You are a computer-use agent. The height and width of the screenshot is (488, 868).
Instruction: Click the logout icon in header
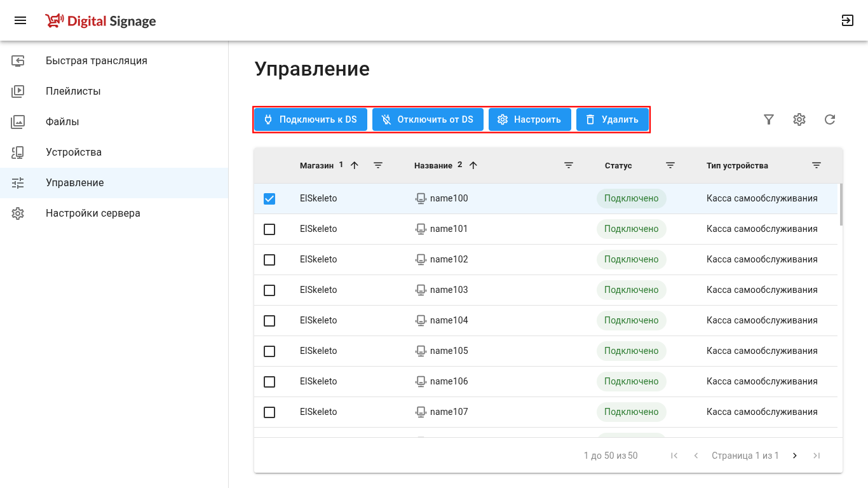(847, 21)
